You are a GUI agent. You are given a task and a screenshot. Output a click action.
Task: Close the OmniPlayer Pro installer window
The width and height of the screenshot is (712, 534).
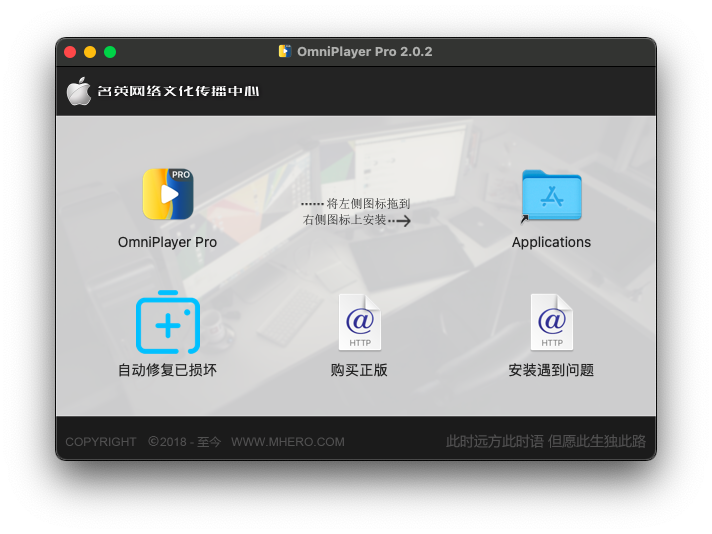(70, 52)
